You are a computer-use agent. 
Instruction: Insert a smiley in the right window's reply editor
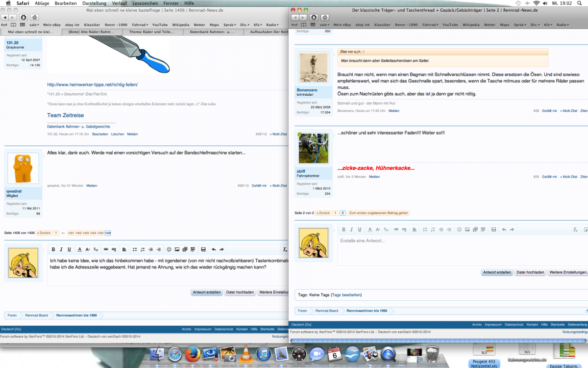click(x=459, y=230)
